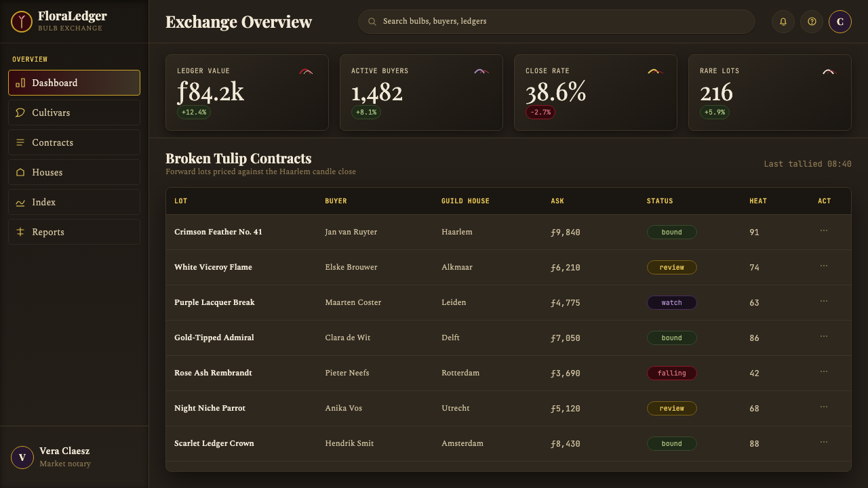Open actions menu for Purple Lacquer Break

coord(824,302)
